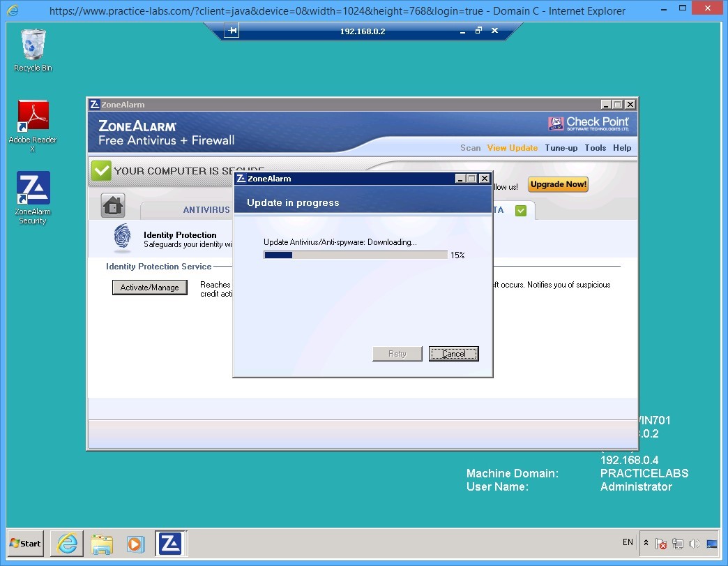Open the Start menu
728x566 pixels.
24,543
